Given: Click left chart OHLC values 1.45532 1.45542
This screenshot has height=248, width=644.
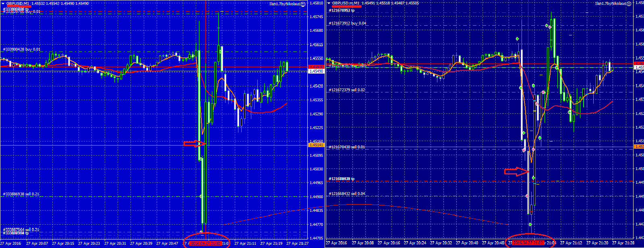Looking at the screenshot, I should (46, 4).
